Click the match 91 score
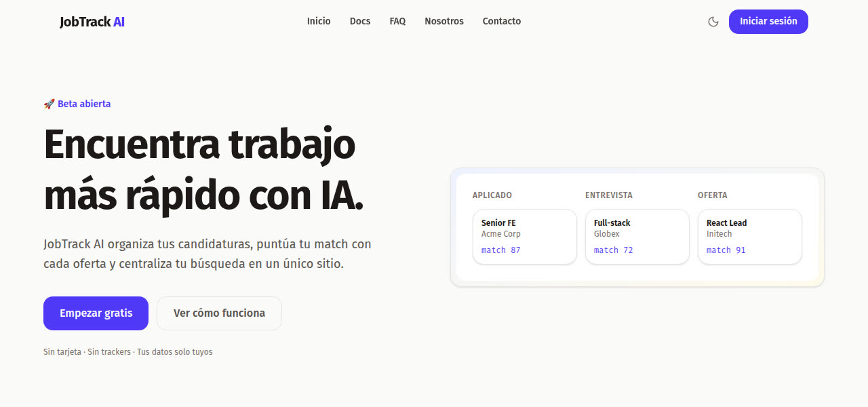This screenshot has height=407, width=868. pos(726,250)
